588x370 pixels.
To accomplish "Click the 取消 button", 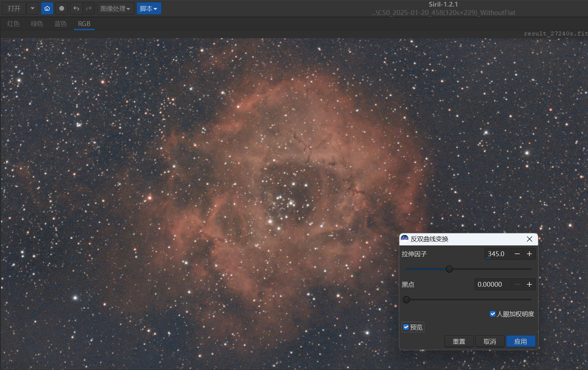I will 490,341.
